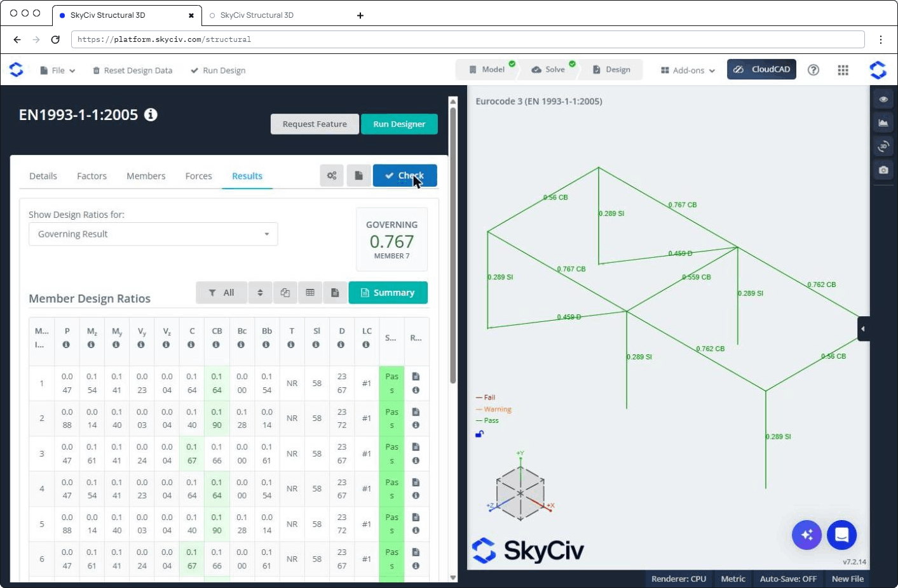Take a screenshot with the camera icon
Screen dimensions: 898x588
883,170
